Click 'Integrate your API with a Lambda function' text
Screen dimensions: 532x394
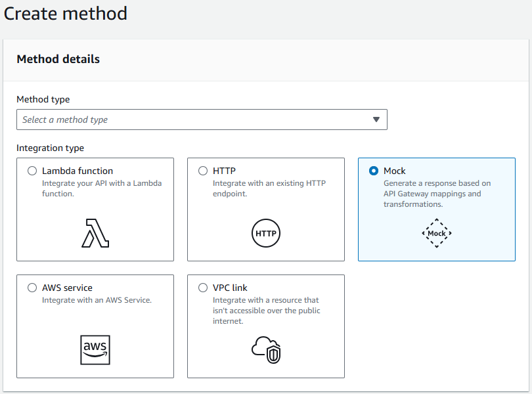[102, 188]
